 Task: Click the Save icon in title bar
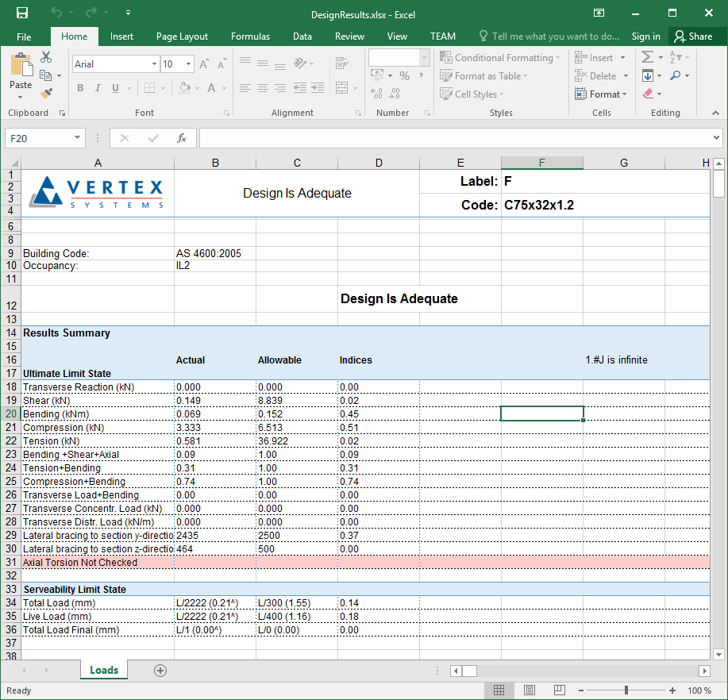(21, 13)
